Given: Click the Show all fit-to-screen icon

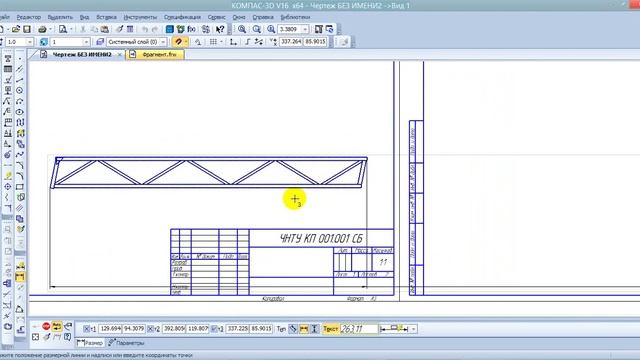Looking at the screenshot, I should (x=319, y=29).
